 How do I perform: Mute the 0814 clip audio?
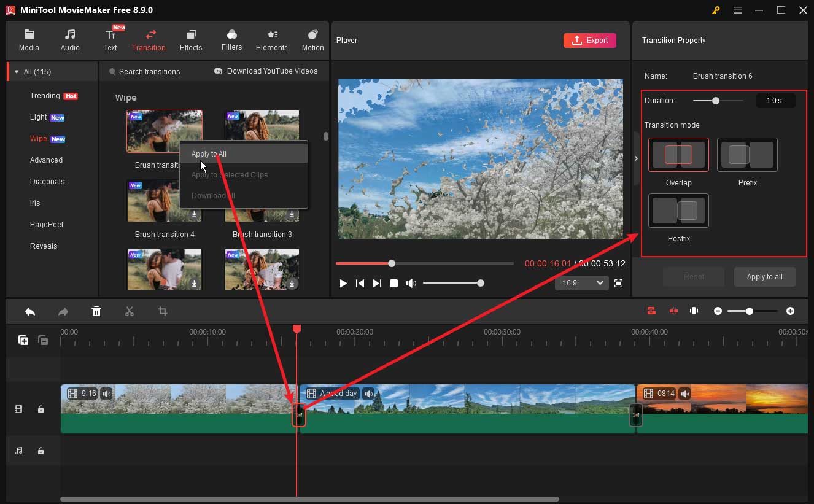coord(684,394)
